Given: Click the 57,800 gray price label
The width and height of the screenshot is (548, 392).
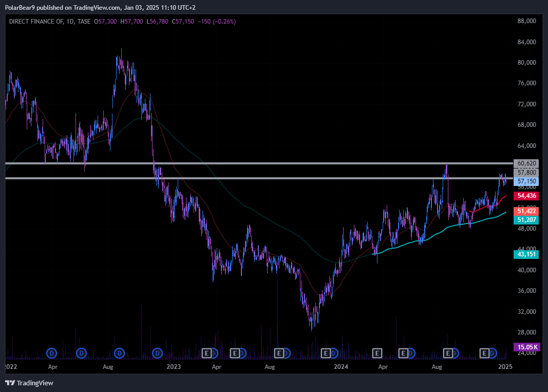Looking at the screenshot, I should point(527,173).
